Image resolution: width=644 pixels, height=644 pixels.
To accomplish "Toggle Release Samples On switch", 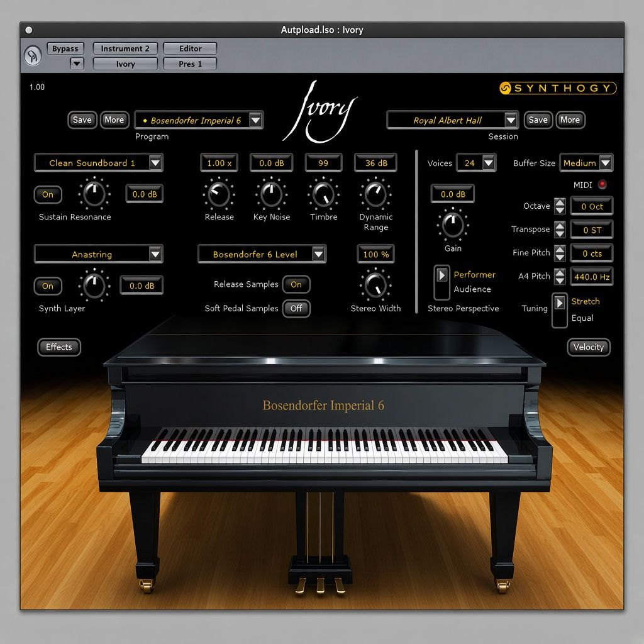I will [x=296, y=284].
